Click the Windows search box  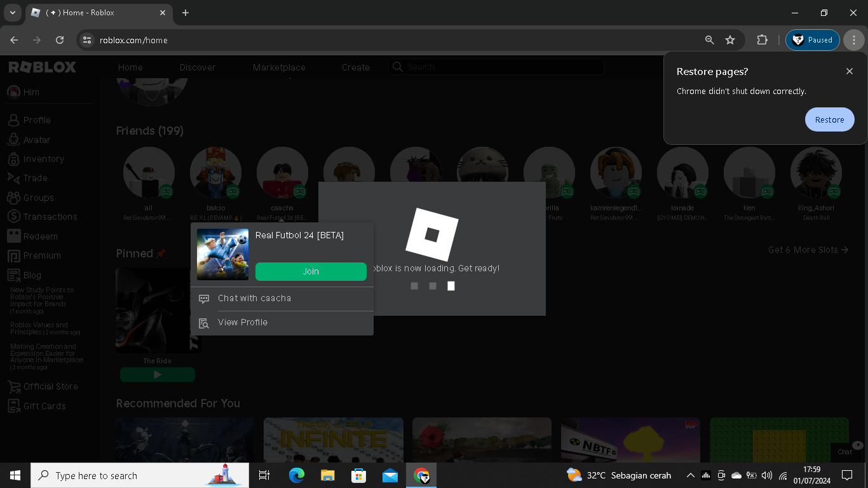click(x=140, y=475)
